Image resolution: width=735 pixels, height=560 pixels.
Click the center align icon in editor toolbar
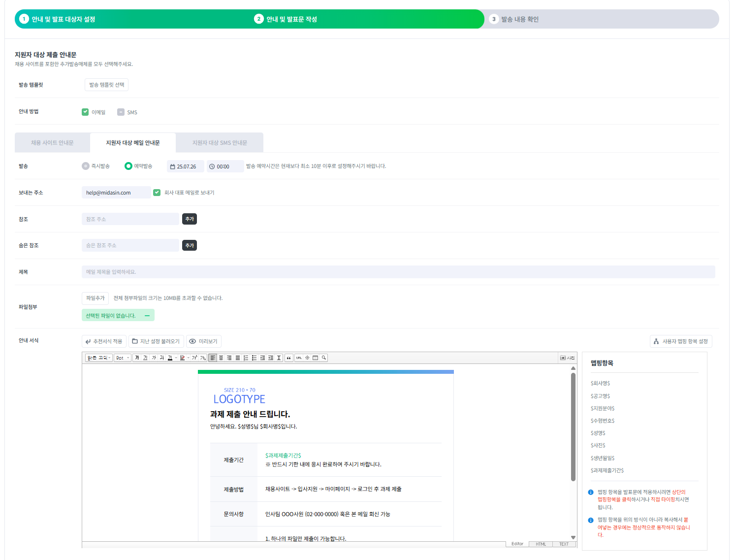tap(221, 358)
